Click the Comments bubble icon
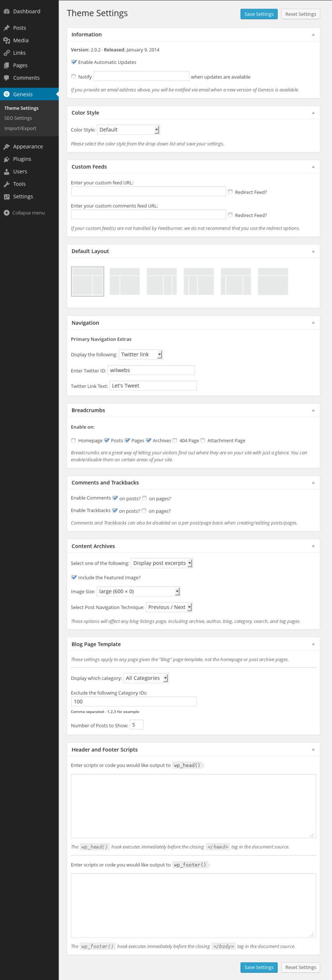The width and height of the screenshot is (332, 980). click(7, 78)
